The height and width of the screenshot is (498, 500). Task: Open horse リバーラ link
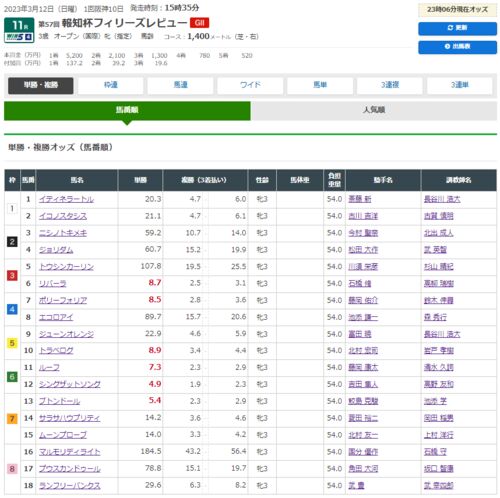coord(53,284)
